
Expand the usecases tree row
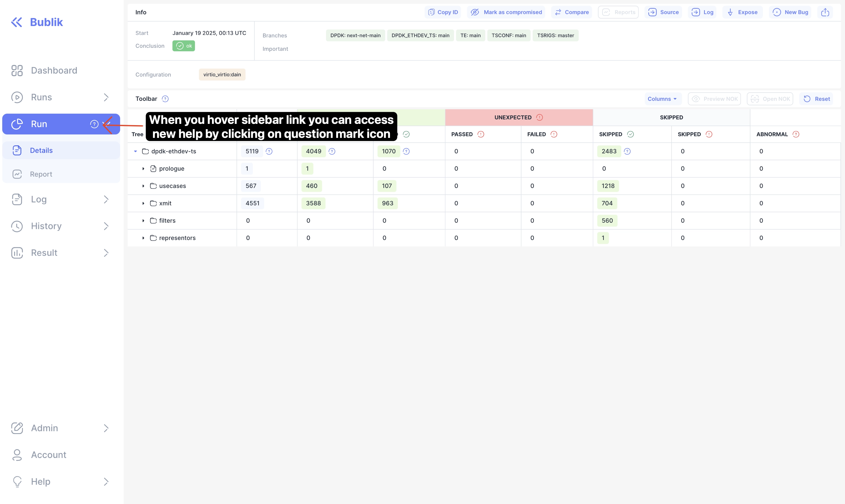point(143,186)
